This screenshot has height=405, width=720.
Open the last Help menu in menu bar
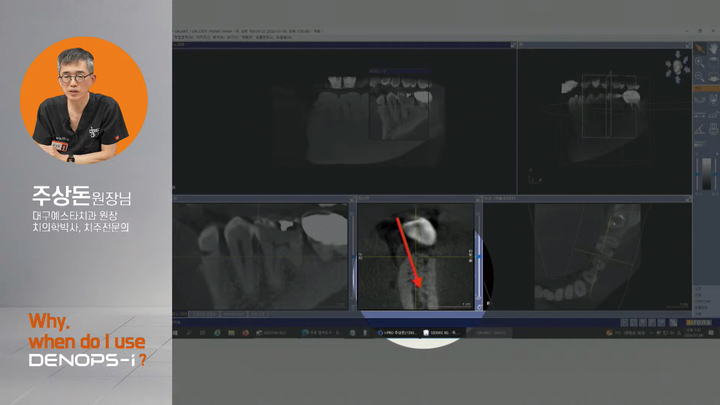pos(284,37)
